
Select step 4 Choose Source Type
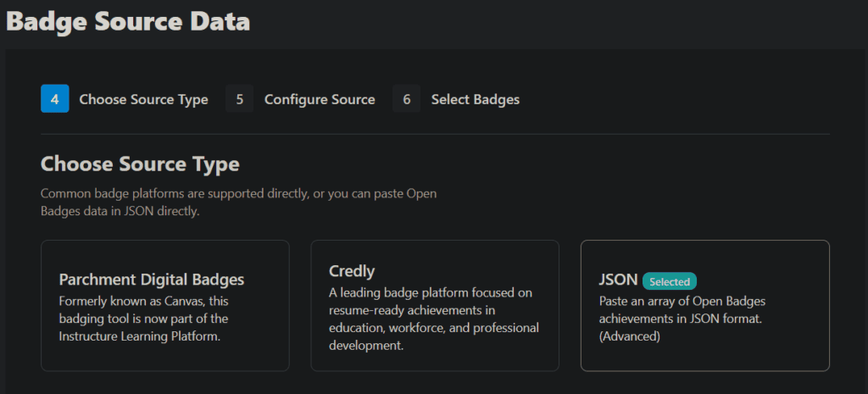point(125,99)
